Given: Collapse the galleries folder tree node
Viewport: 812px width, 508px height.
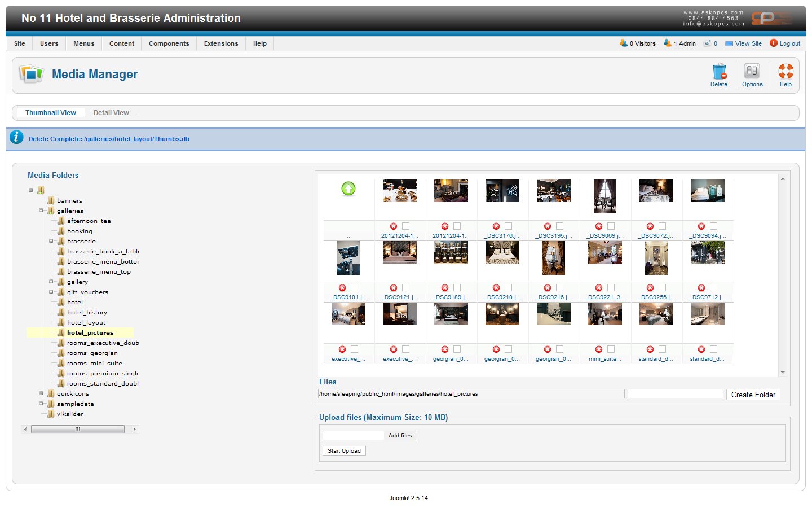Looking at the screenshot, I should 41,211.
